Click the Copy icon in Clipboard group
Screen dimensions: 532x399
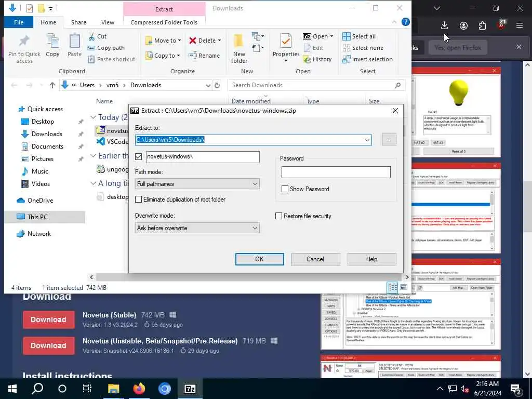(52, 45)
